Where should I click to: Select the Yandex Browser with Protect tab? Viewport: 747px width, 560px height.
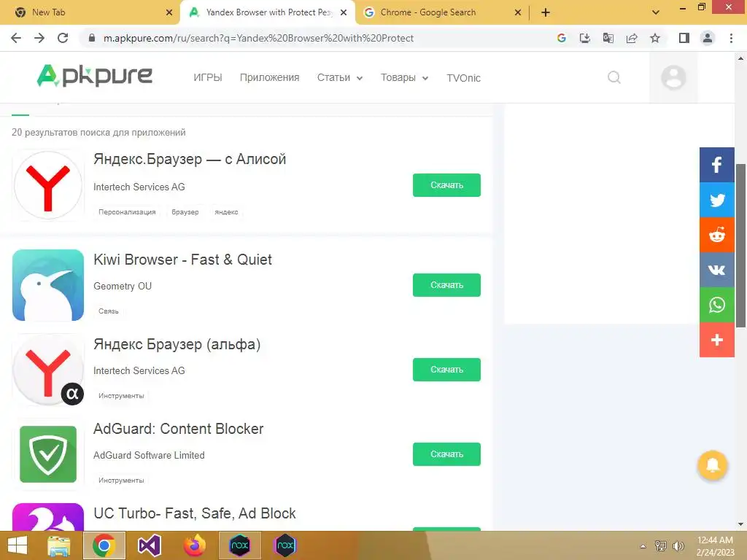pyautogui.click(x=268, y=12)
